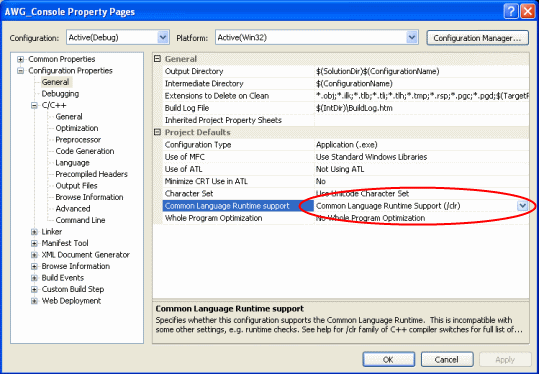539x374 pixels.
Task: Expand the Common Properties tree node
Action: coord(20,59)
